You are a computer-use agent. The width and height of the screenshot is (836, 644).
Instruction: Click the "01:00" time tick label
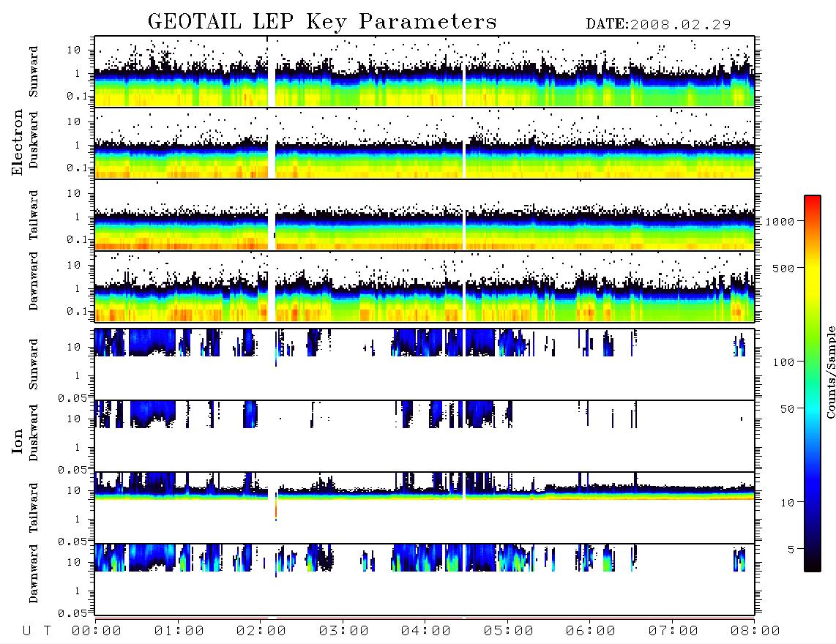click(179, 632)
